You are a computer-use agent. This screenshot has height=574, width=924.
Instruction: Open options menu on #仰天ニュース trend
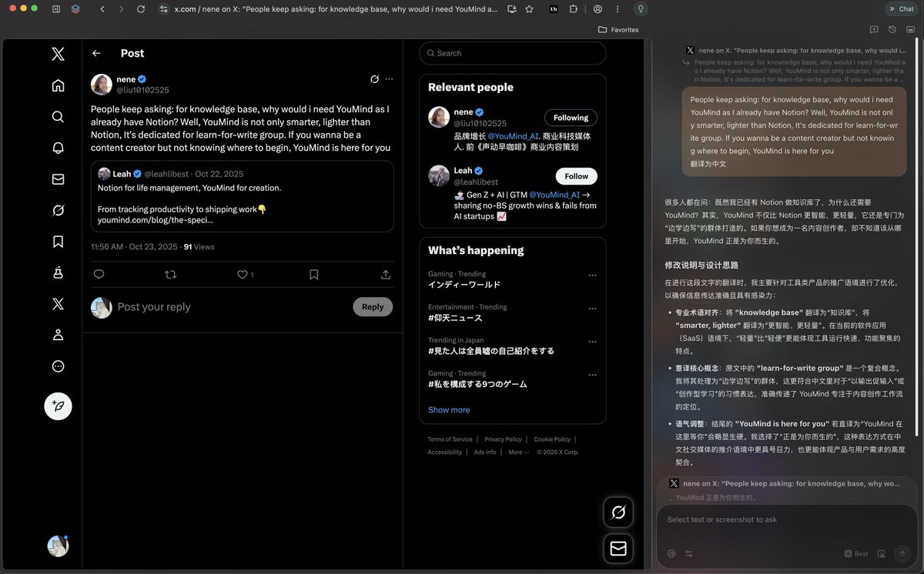[x=592, y=307]
